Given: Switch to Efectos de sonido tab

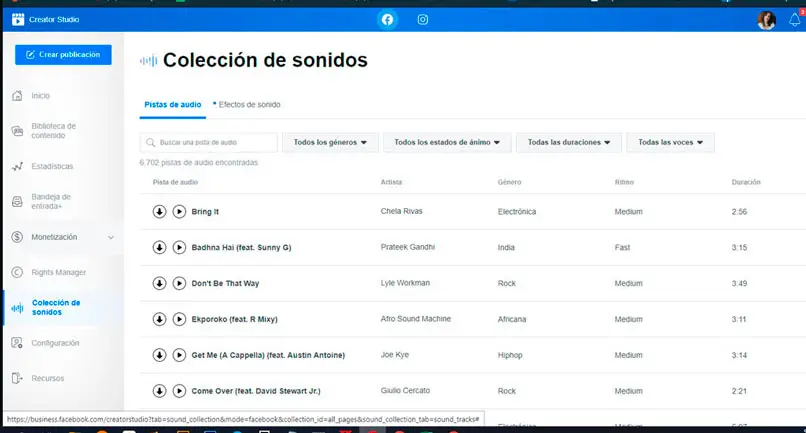Looking at the screenshot, I should [x=247, y=104].
